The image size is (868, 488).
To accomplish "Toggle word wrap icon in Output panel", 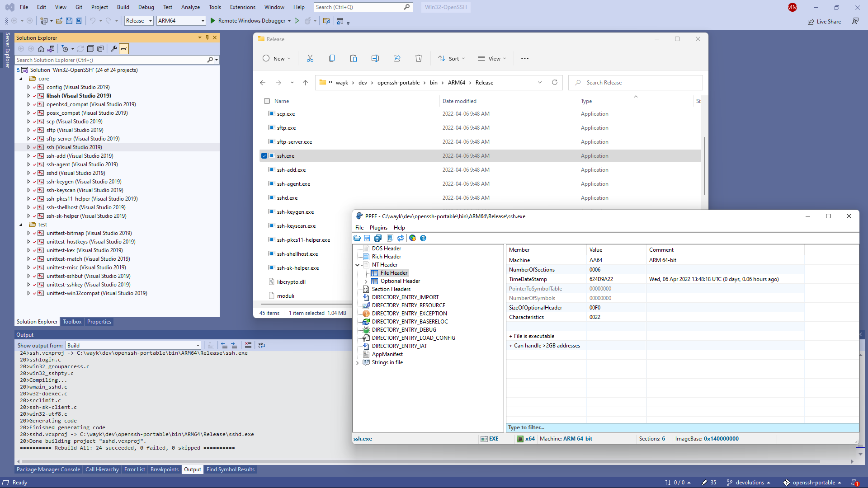I will coord(262,345).
